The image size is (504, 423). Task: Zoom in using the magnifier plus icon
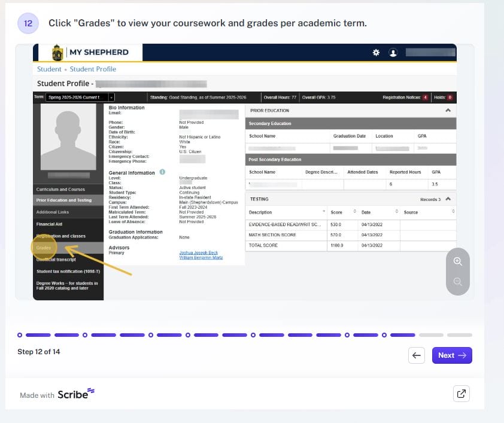[458, 261]
